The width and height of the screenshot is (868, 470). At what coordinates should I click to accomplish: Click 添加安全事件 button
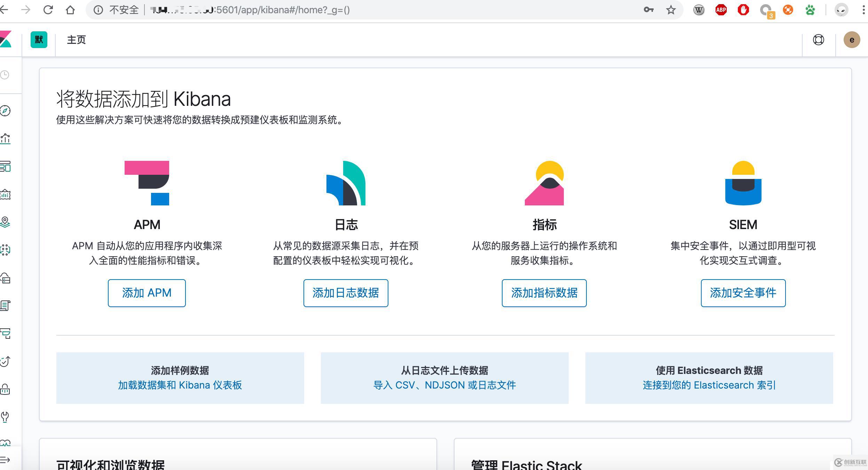click(x=743, y=292)
